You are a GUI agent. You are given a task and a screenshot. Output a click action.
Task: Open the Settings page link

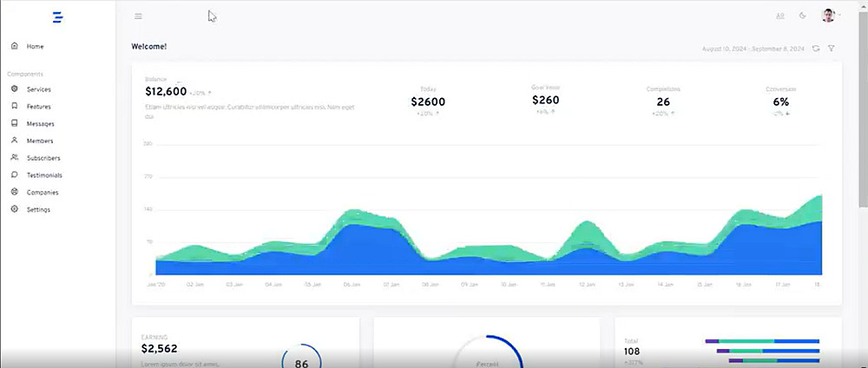(39, 210)
